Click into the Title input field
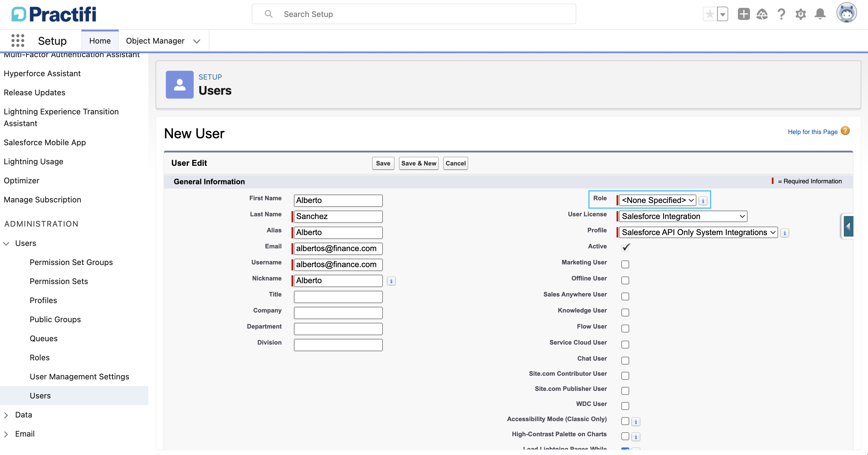This screenshot has height=455, width=868. [x=338, y=297]
